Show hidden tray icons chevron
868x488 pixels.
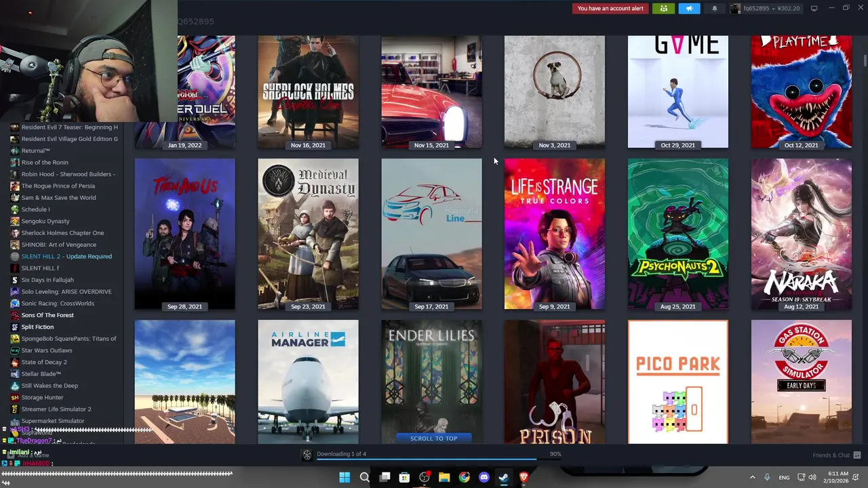coord(752,477)
